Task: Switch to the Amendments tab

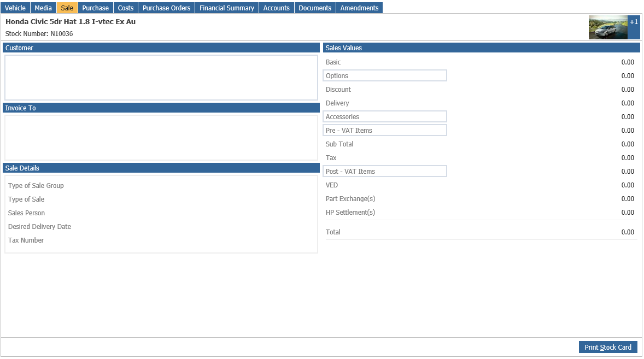Action: coord(359,8)
